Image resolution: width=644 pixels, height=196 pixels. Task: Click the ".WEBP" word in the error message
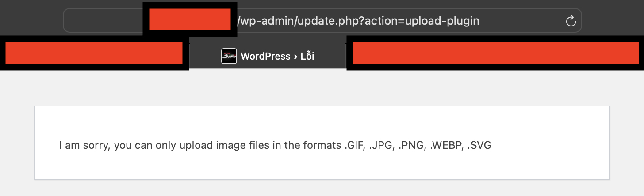click(445, 145)
